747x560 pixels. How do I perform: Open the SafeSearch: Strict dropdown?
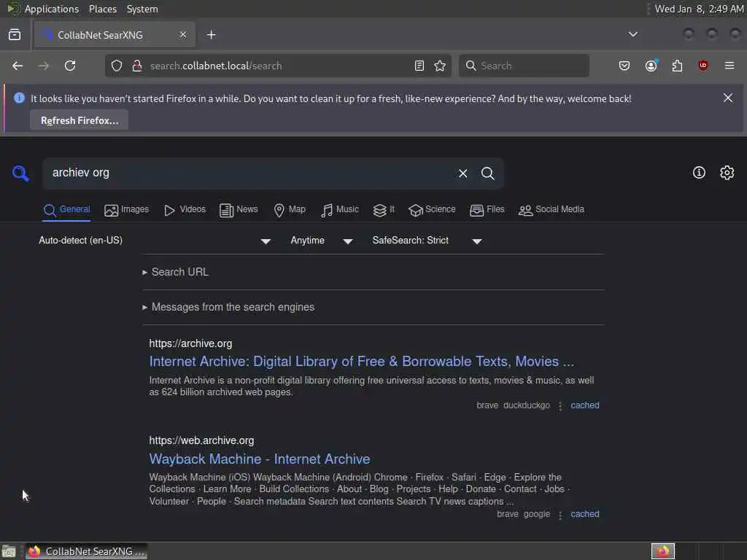(427, 241)
